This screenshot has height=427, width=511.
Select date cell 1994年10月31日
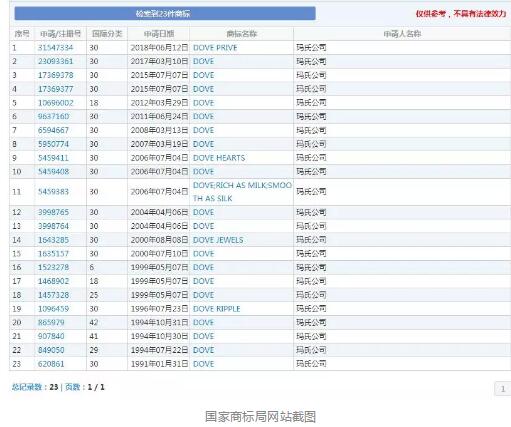(x=159, y=322)
